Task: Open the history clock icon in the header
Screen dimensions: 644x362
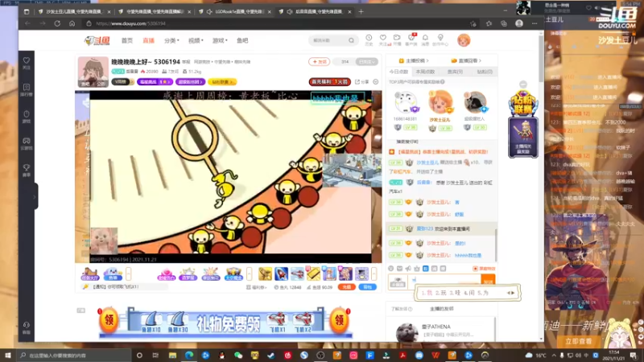Action: [x=369, y=39]
